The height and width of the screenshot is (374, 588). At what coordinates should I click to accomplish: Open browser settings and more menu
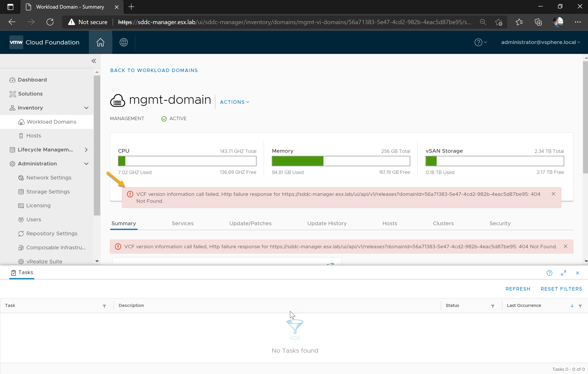(578, 22)
